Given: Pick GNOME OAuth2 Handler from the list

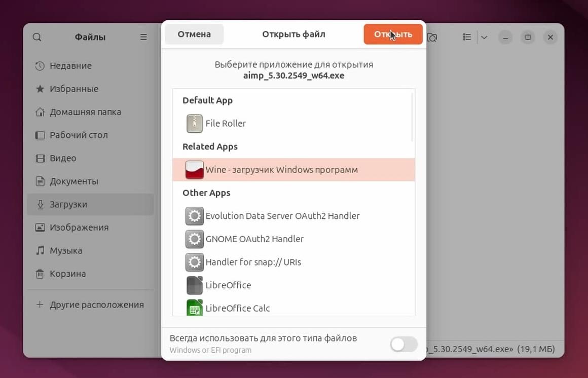Looking at the screenshot, I should (293, 239).
